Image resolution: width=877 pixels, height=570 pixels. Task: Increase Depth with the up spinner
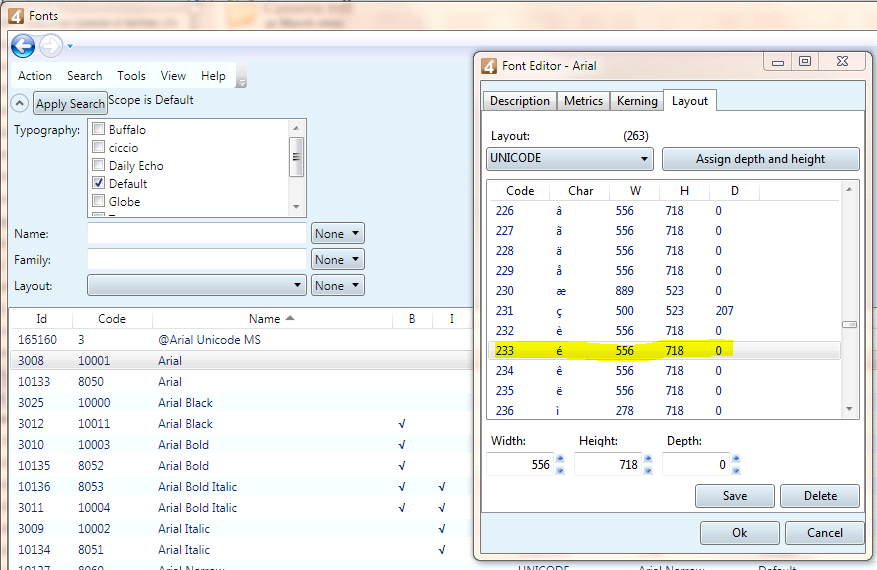click(736, 459)
